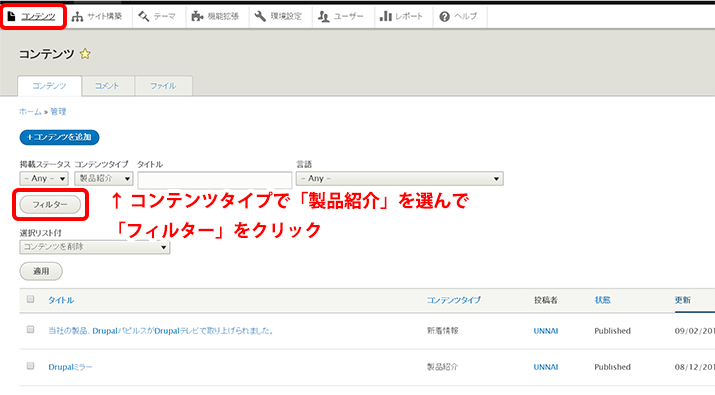This screenshot has width=715, height=395.
Task: Click the ユーザー person icon
Action: click(323, 16)
